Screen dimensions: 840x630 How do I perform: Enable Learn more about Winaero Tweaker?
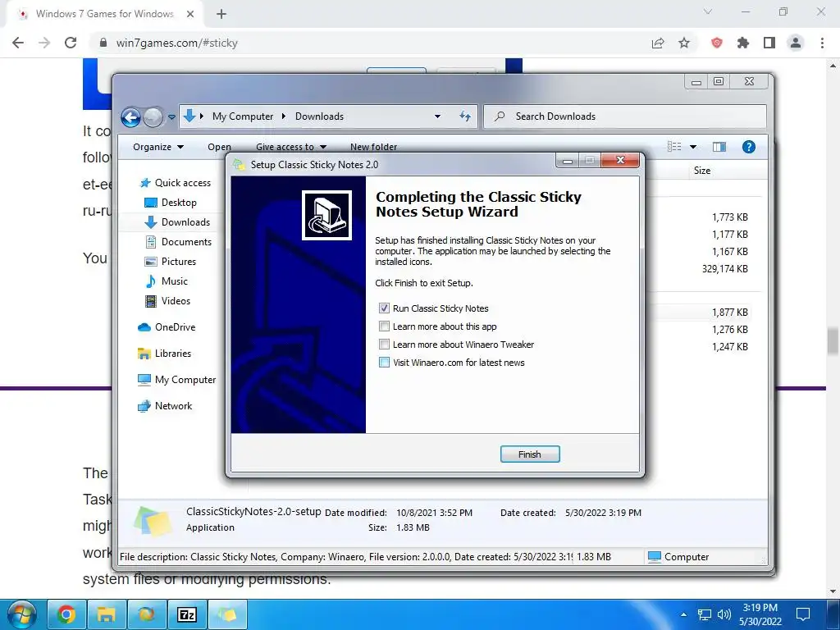coord(384,345)
